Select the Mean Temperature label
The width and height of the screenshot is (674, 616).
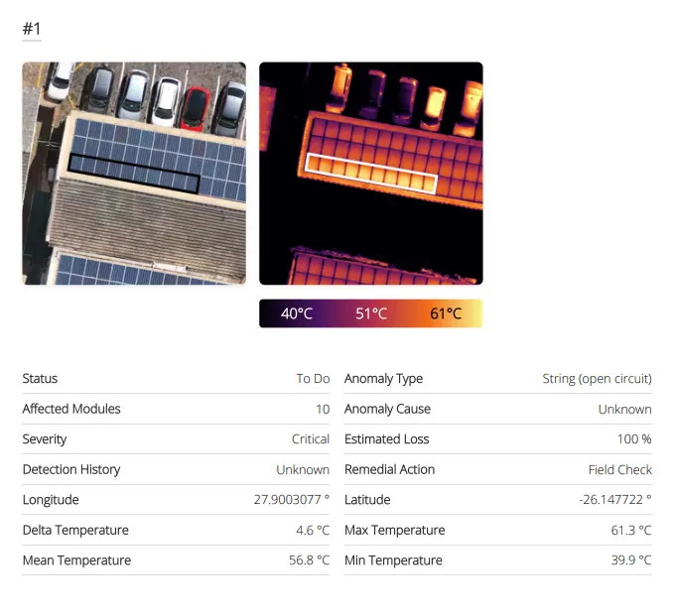coord(77,560)
